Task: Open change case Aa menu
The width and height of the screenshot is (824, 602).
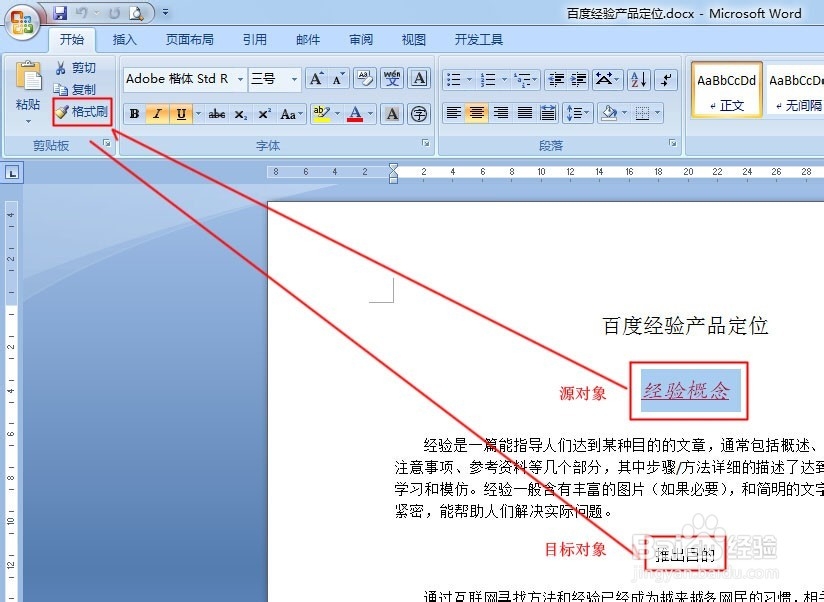Action: (292, 114)
